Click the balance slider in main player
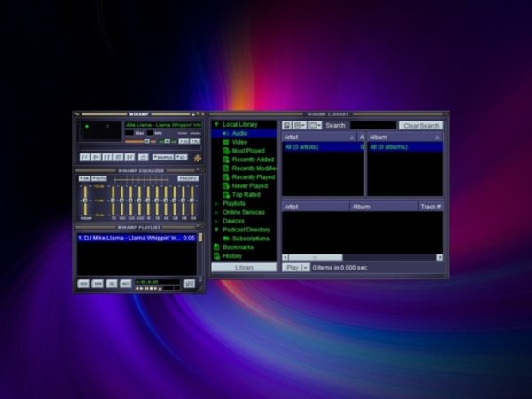The image size is (532, 399). [168, 141]
